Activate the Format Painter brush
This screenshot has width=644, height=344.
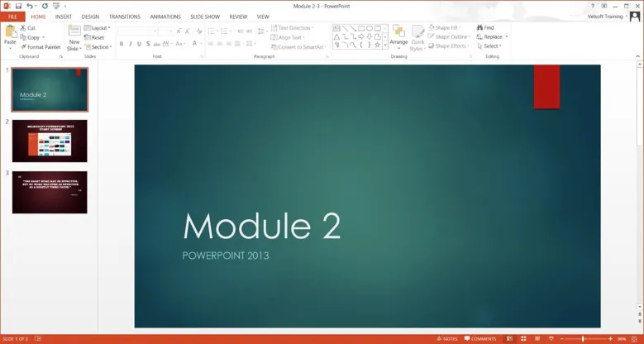pos(41,47)
